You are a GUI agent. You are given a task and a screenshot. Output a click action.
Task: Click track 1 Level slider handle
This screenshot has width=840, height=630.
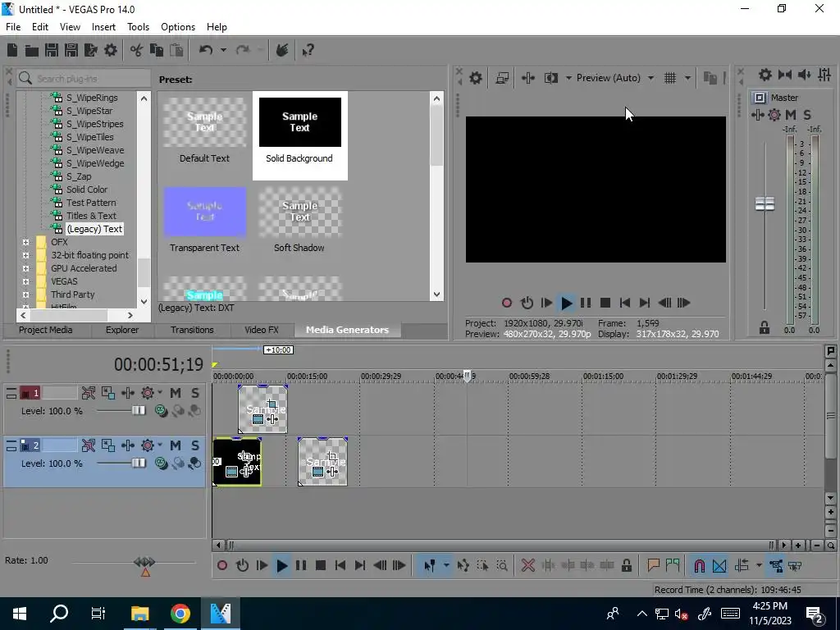click(138, 410)
